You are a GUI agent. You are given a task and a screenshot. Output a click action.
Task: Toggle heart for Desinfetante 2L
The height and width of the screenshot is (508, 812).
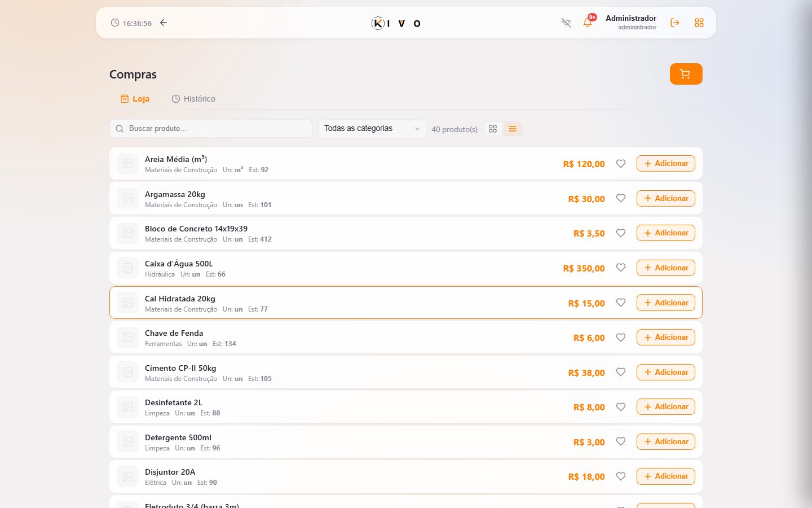(x=621, y=407)
